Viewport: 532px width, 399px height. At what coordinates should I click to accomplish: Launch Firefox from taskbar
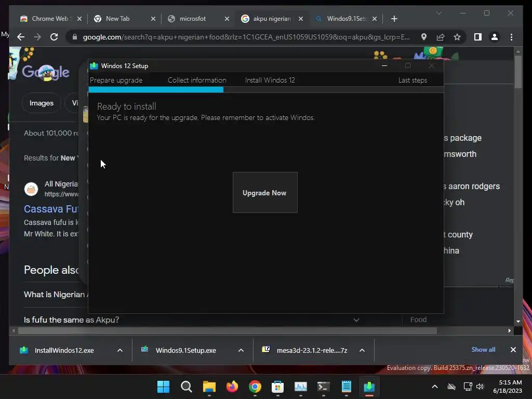[x=232, y=387]
